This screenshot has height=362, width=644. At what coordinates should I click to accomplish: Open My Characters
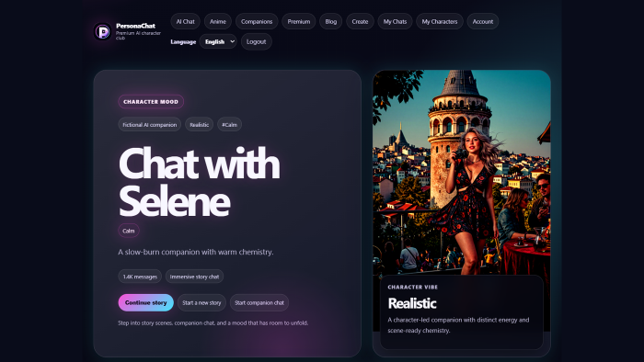click(x=440, y=21)
